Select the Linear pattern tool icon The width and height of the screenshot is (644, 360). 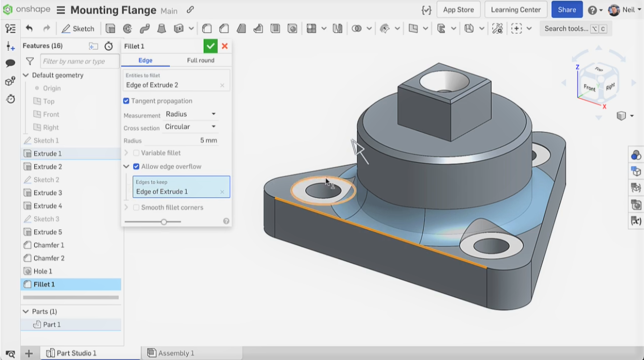[311, 29]
